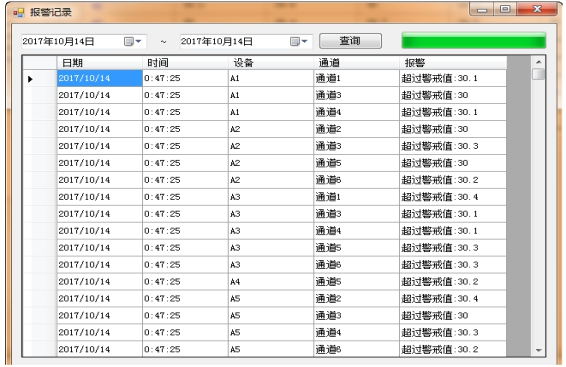Sort by the 设备 column header
Screen dimensions: 566x367
click(x=271, y=63)
